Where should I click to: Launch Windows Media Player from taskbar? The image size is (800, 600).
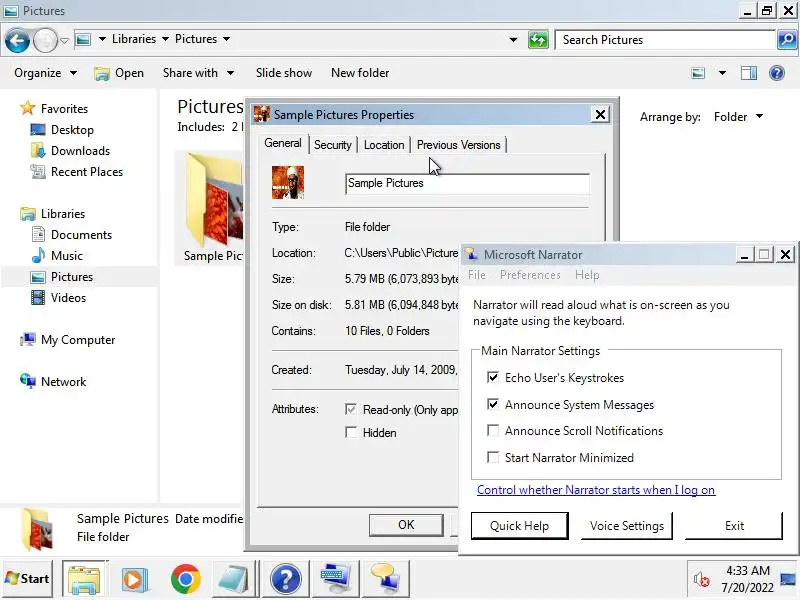[x=135, y=580]
